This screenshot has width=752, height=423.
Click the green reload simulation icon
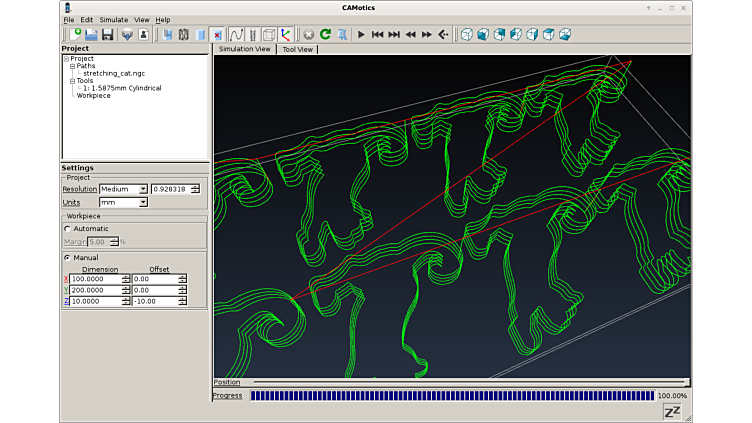point(325,34)
